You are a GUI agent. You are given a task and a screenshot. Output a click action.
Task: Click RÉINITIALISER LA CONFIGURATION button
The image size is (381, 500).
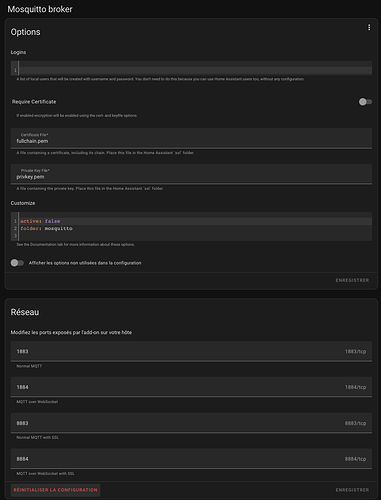coord(55,490)
